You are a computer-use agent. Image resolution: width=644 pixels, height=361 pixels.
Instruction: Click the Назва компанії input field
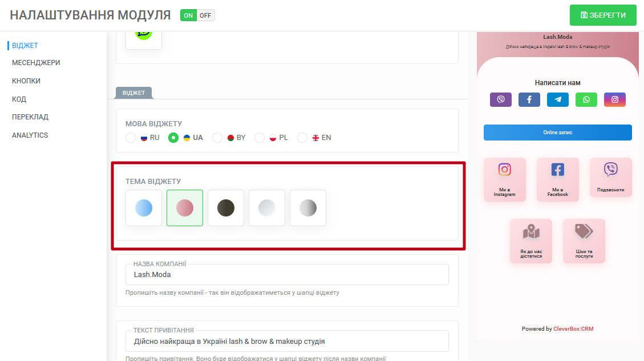click(x=287, y=275)
